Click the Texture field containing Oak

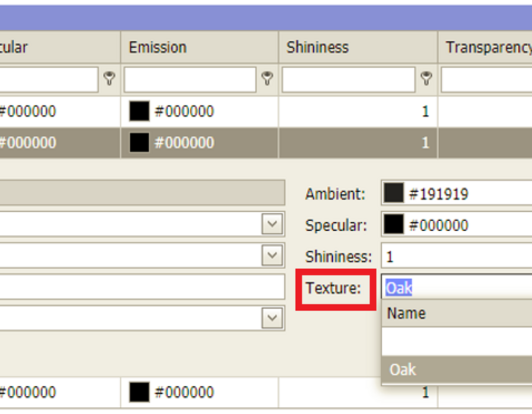457,287
